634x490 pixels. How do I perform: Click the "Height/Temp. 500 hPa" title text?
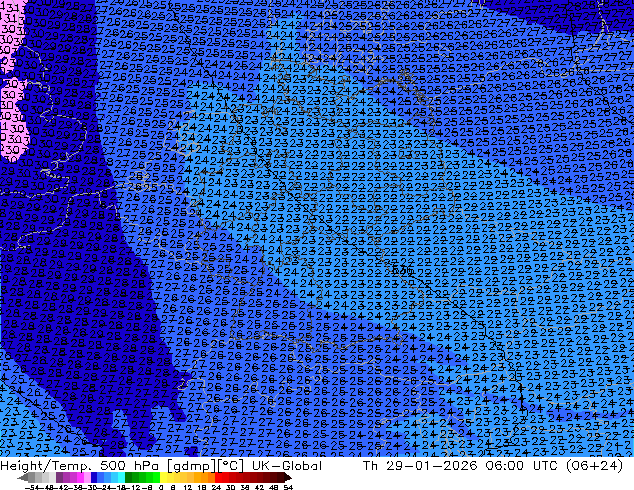click(x=81, y=465)
